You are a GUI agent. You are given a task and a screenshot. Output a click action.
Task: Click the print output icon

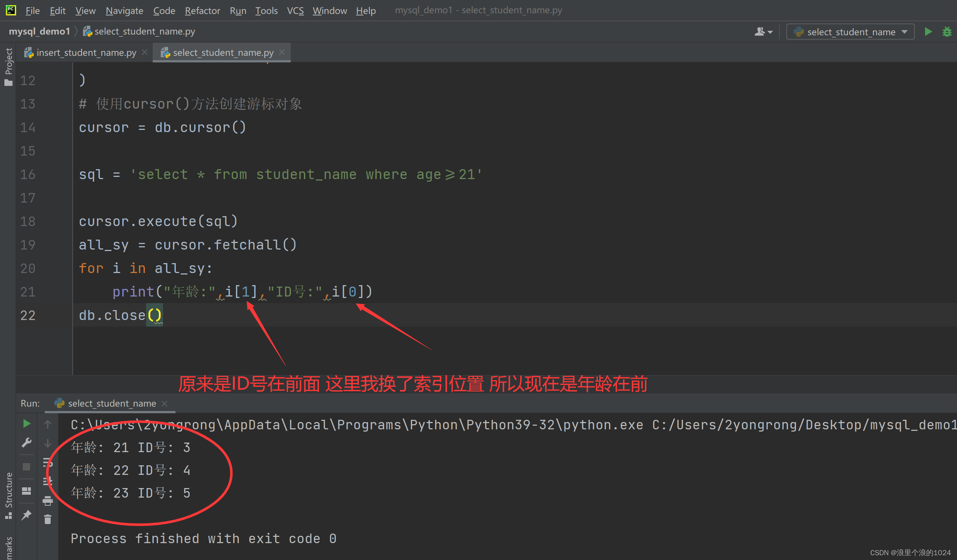(x=47, y=501)
